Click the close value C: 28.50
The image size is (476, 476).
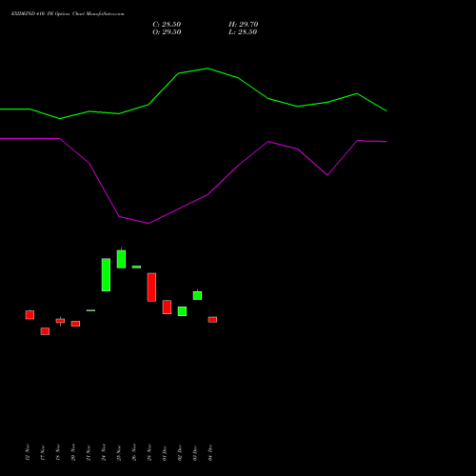click(167, 25)
